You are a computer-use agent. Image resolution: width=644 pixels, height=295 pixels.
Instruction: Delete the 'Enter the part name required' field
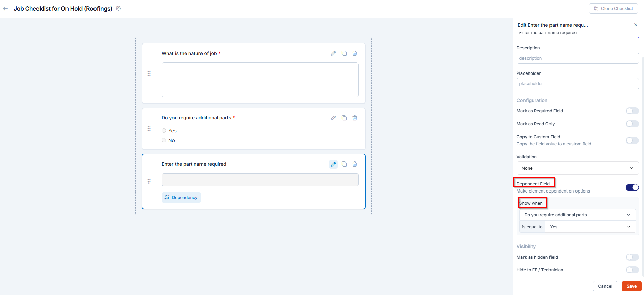(355, 164)
